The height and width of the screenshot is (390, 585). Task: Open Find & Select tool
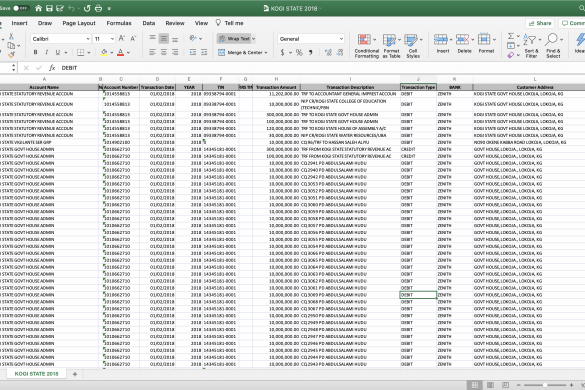552,39
